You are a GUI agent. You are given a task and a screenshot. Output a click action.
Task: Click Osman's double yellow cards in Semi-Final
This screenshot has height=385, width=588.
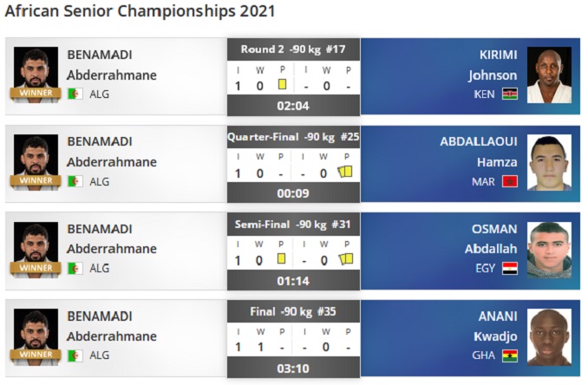[x=344, y=259]
